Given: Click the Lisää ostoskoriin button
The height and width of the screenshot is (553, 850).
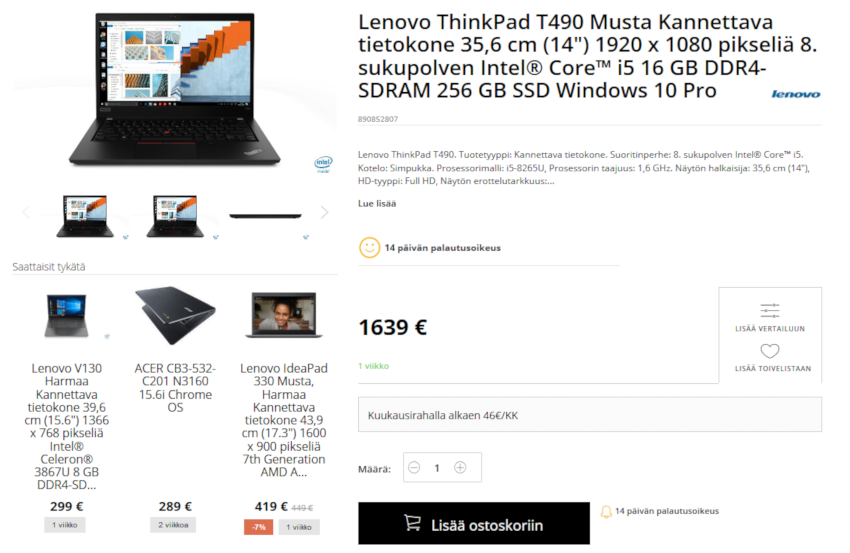Looking at the screenshot, I should click(474, 523).
